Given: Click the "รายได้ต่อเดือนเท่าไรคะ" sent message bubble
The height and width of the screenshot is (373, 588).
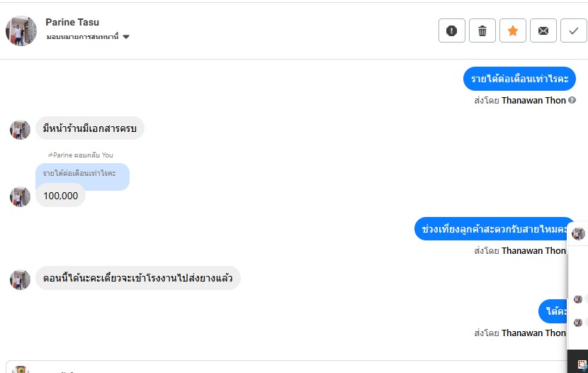Looking at the screenshot, I should click(519, 79).
